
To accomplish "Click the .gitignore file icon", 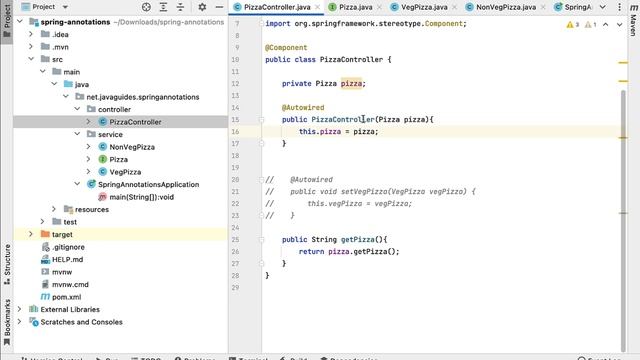I will coord(45,247).
